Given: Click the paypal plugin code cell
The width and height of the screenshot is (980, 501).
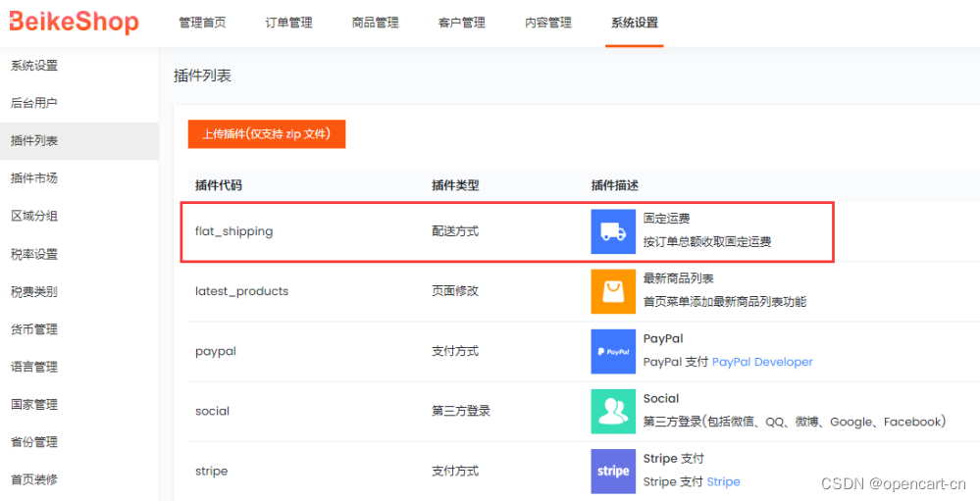Looking at the screenshot, I should [216, 352].
